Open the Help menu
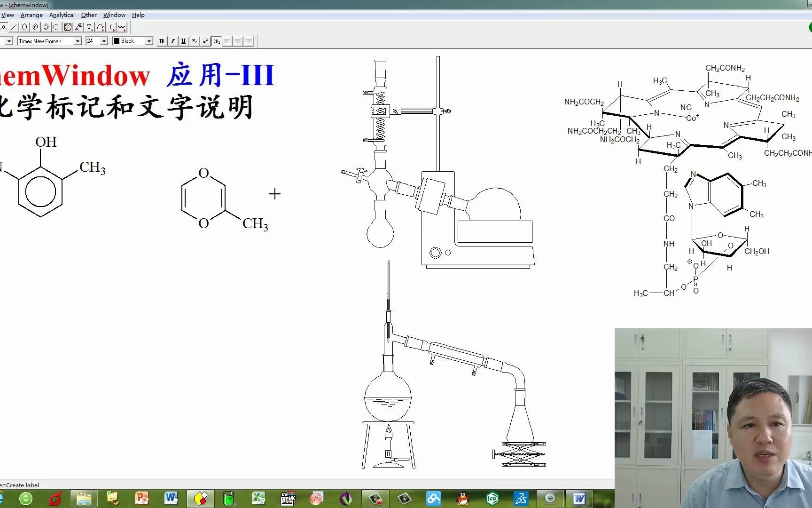The width and height of the screenshot is (812, 508). 138,15
